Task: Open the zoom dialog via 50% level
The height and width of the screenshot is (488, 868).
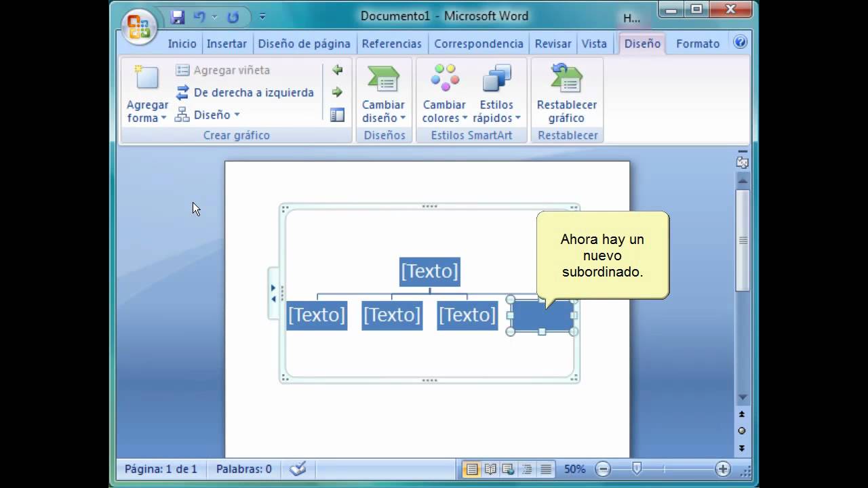Action: tap(574, 468)
